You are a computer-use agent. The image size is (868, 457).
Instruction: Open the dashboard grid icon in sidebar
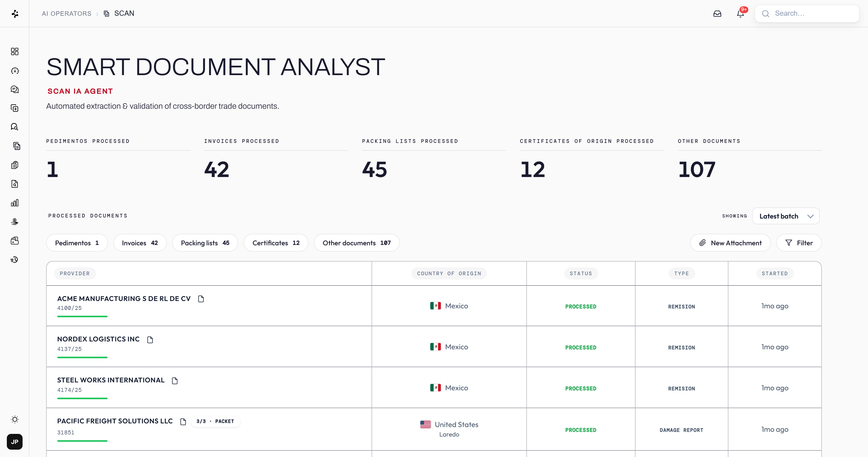pyautogui.click(x=14, y=51)
